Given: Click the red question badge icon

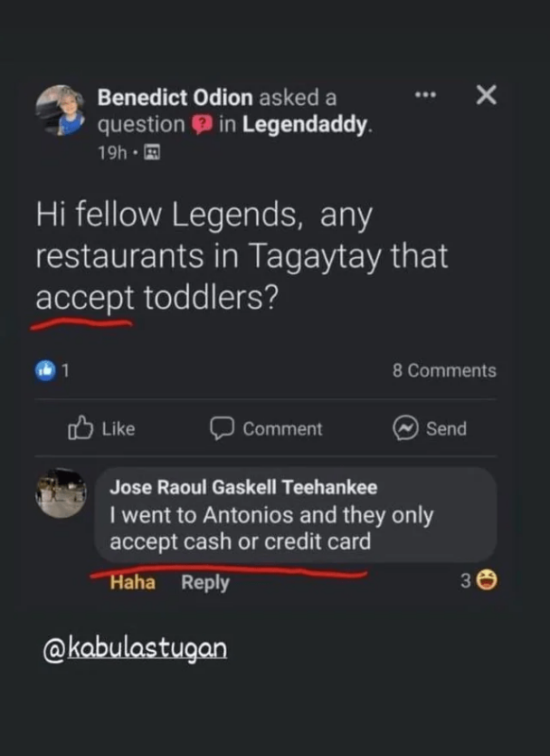Looking at the screenshot, I should [x=201, y=124].
